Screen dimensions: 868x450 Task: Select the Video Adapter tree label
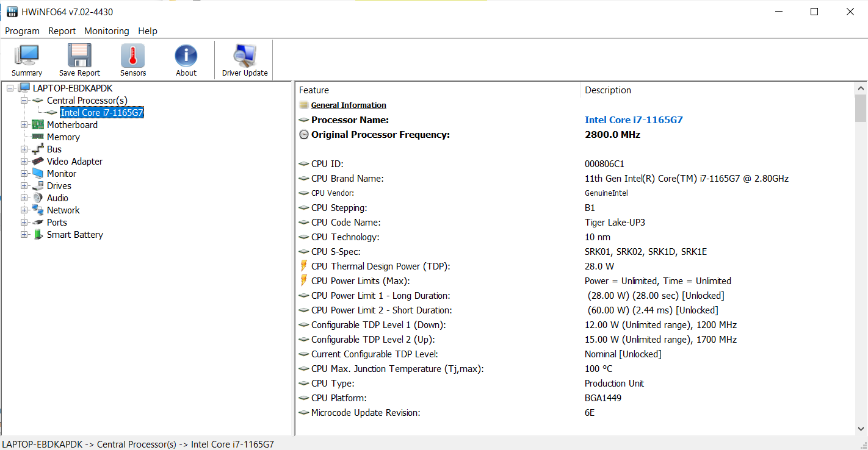coord(74,162)
